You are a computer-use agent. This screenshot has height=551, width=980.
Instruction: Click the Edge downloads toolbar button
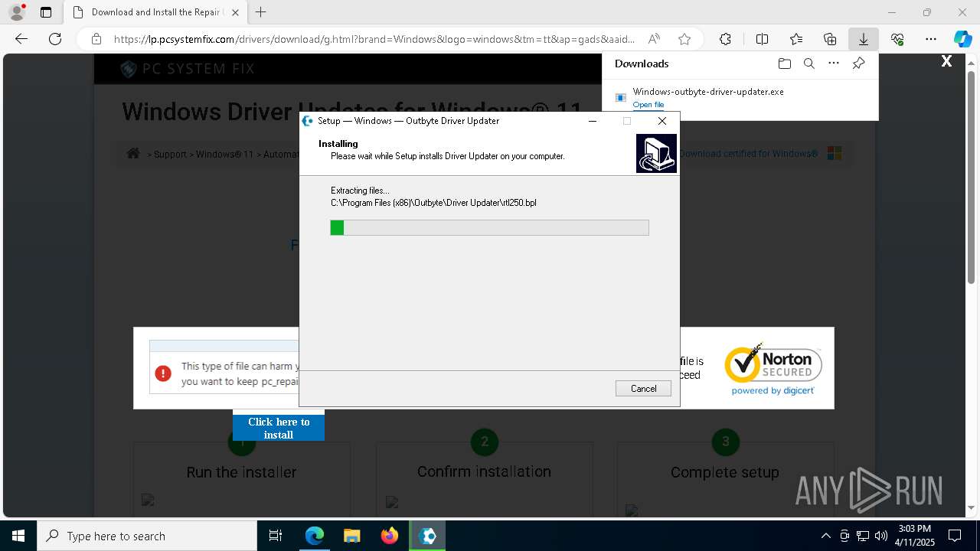pyautogui.click(x=863, y=39)
